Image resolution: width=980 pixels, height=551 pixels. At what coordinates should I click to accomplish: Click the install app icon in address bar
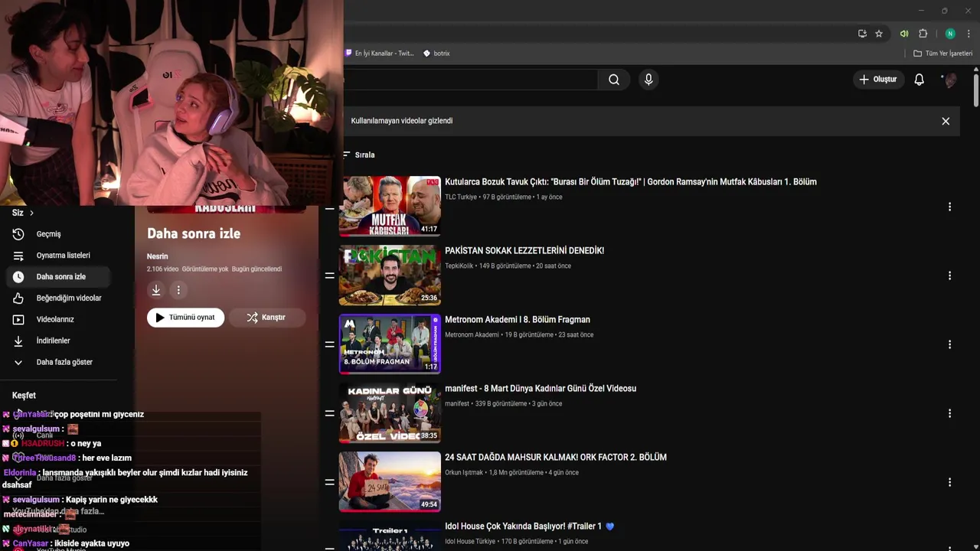pyautogui.click(x=862, y=34)
